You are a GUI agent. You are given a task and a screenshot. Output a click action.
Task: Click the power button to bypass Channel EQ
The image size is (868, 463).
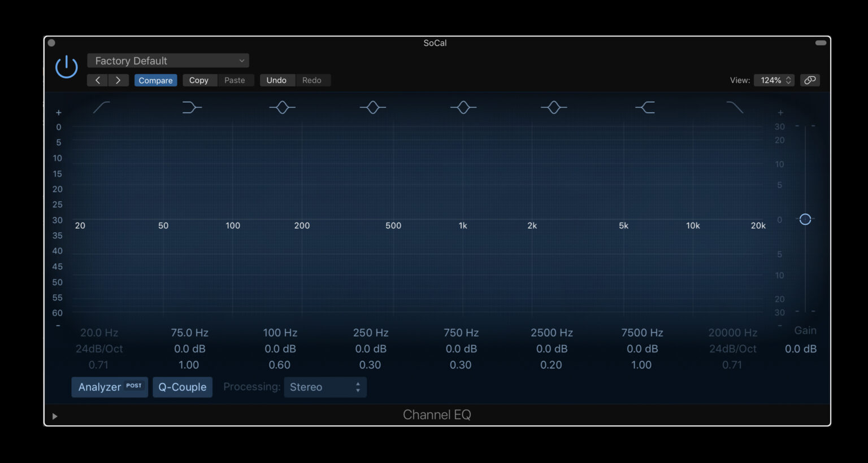coord(66,66)
